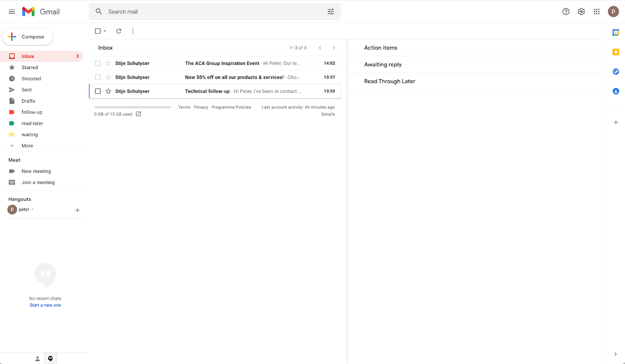Open the peter Hangouts status dropdown
The image size is (625, 364).
click(32, 210)
